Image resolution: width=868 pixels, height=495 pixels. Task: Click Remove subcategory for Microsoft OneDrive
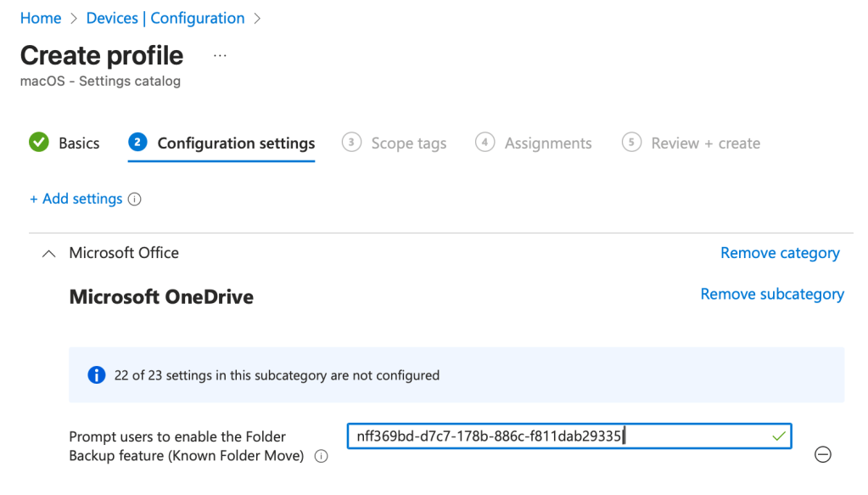pos(771,294)
